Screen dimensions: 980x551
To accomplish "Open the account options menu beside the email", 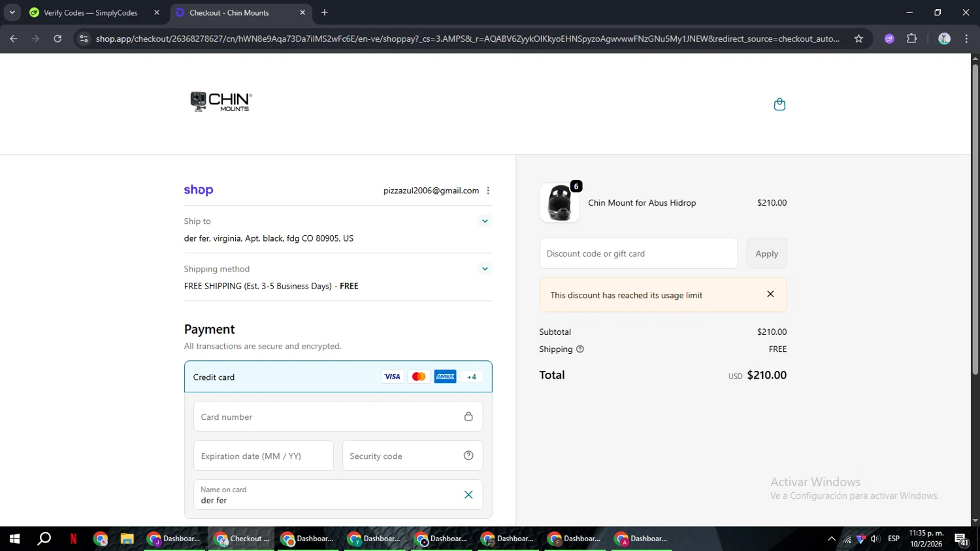I will [488, 191].
